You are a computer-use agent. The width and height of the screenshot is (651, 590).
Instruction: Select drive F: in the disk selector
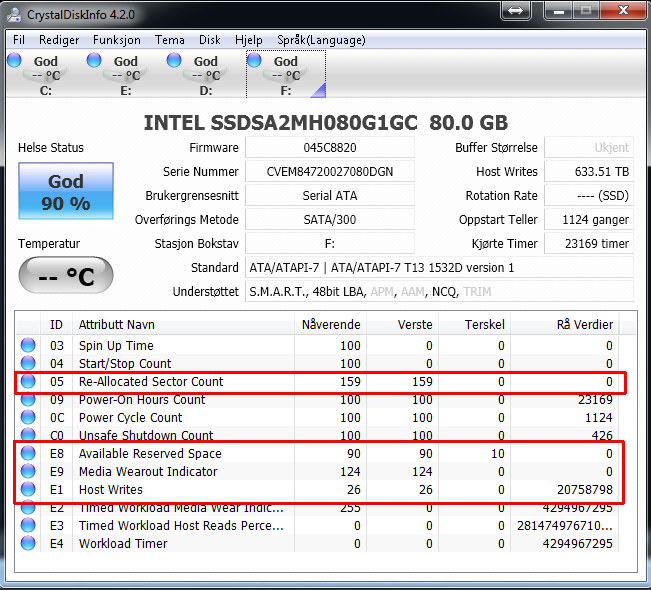(x=286, y=74)
